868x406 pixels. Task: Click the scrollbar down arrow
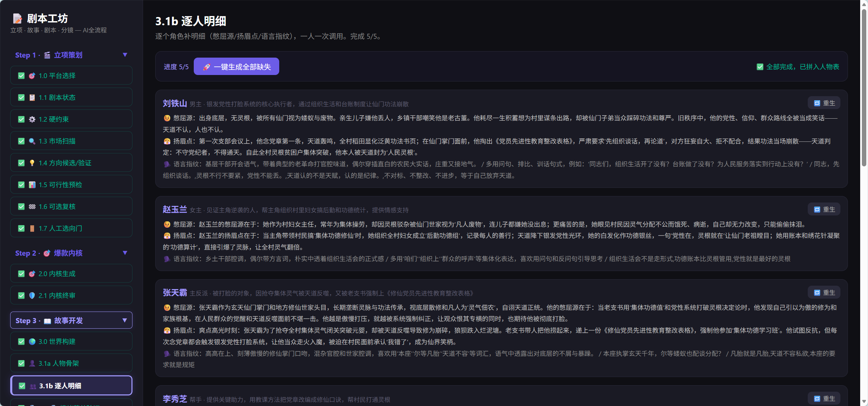(x=864, y=402)
